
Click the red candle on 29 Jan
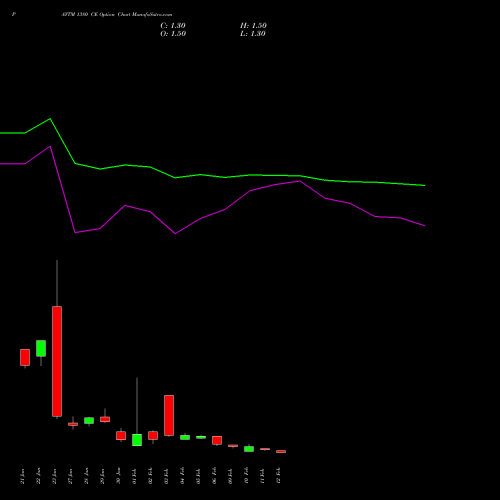[x=105, y=419]
